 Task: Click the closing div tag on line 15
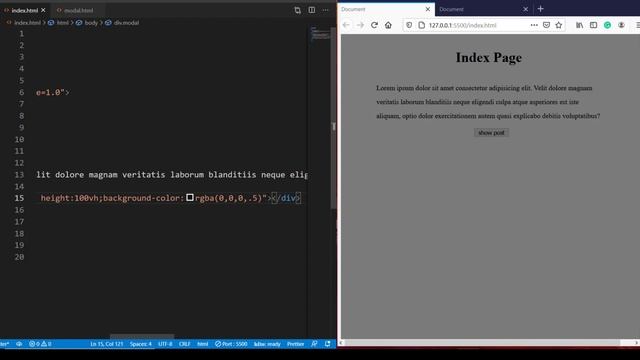pyautogui.click(x=286, y=198)
